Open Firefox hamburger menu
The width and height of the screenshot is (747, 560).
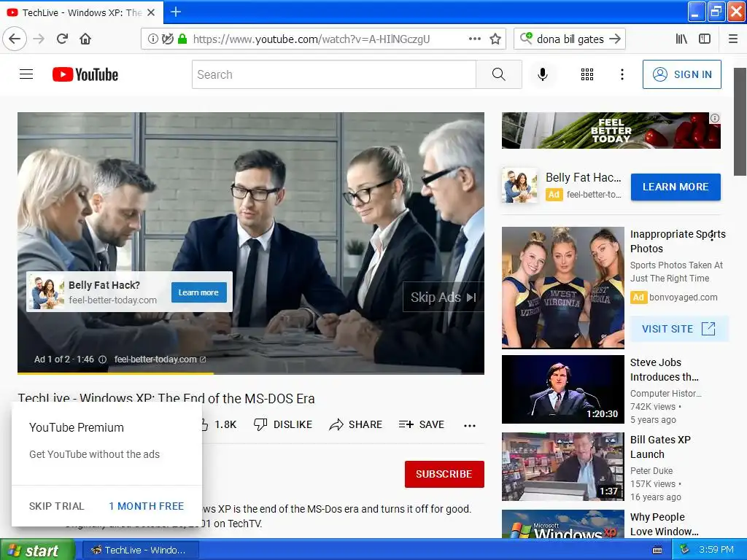coord(733,39)
